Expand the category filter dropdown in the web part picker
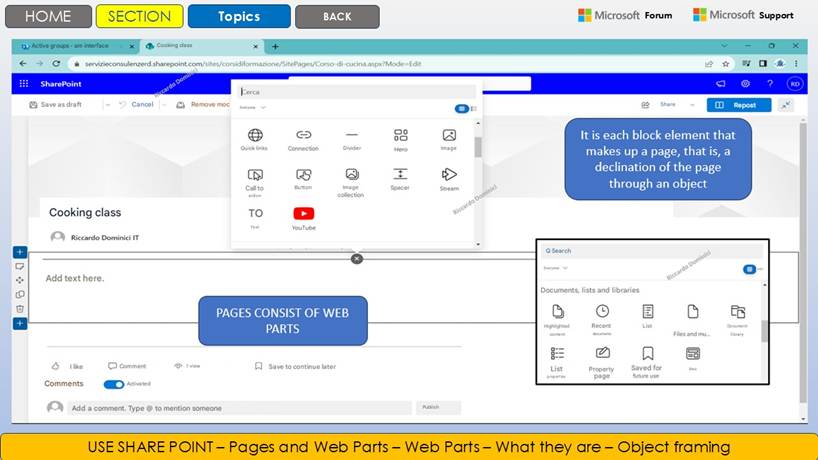Image resolution: width=818 pixels, height=460 pixels. [253, 107]
